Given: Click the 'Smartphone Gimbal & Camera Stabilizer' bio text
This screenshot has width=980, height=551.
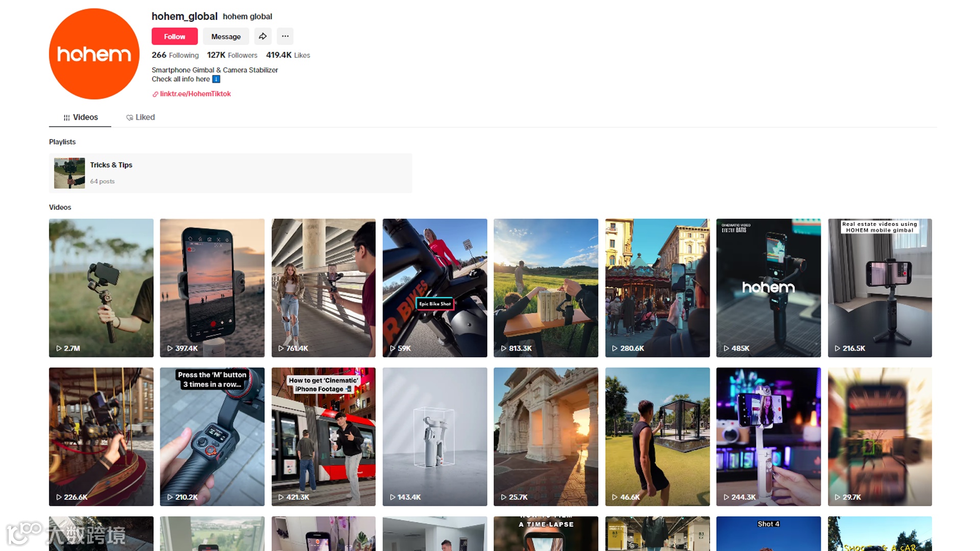Looking at the screenshot, I should point(215,70).
